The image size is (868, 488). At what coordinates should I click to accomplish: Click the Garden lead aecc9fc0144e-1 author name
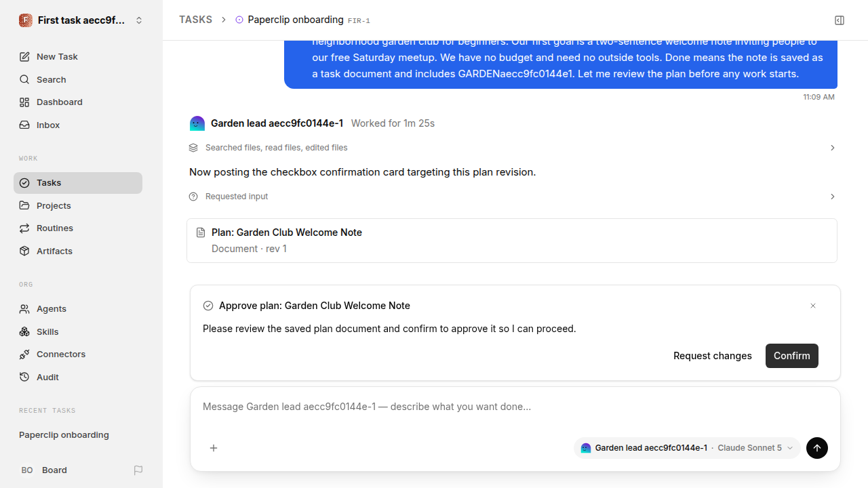point(277,123)
